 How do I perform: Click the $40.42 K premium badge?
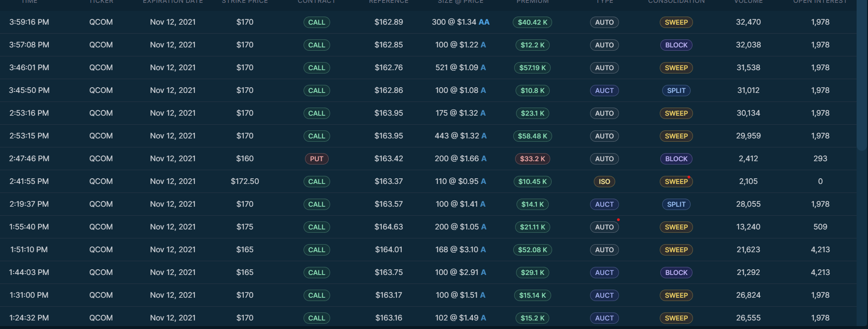coord(532,22)
